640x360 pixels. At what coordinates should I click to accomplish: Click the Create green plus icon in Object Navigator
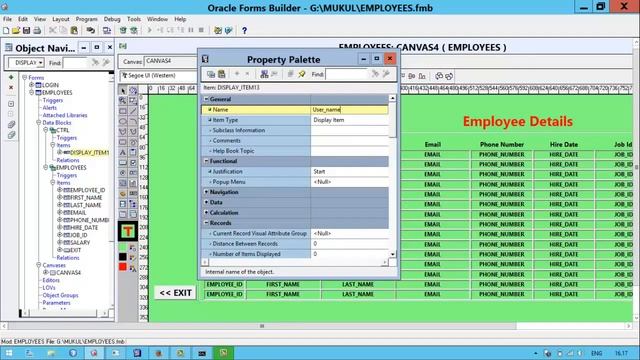coord(11,78)
